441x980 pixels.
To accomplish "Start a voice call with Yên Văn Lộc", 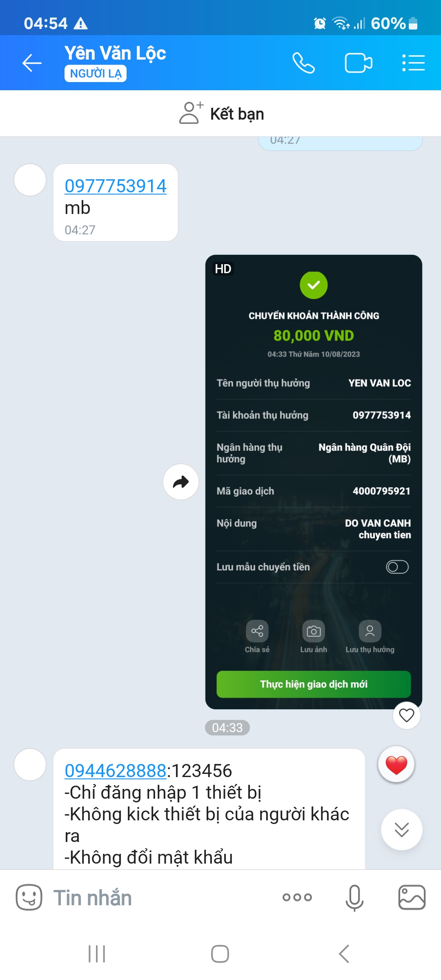I will [303, 63].
